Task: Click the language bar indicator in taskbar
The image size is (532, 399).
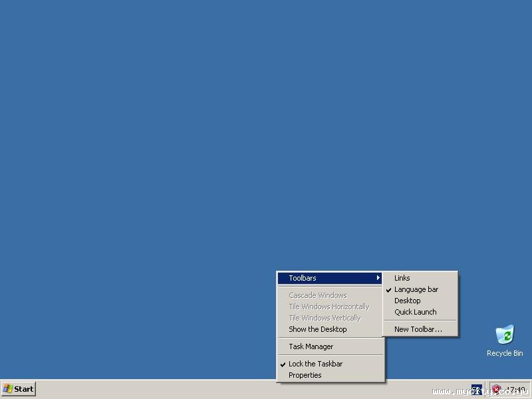Action: click(477, 390)
